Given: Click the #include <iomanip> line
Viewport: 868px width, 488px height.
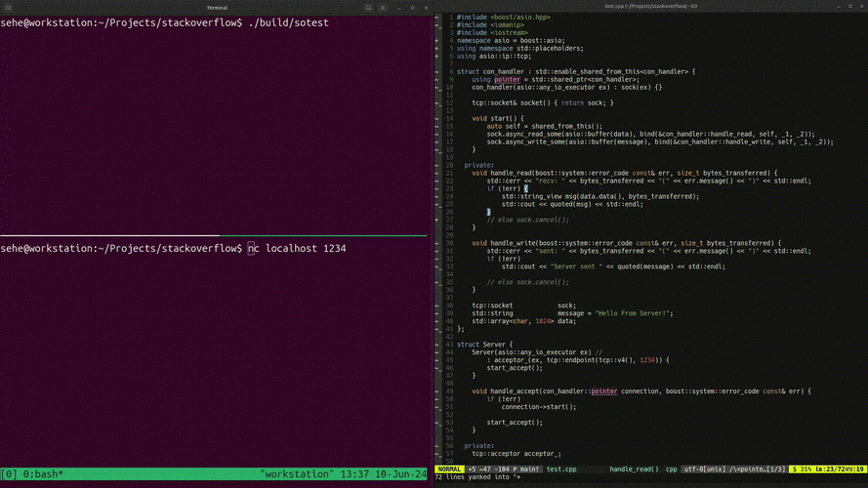Looking at the screenshot, I should 490,25.
